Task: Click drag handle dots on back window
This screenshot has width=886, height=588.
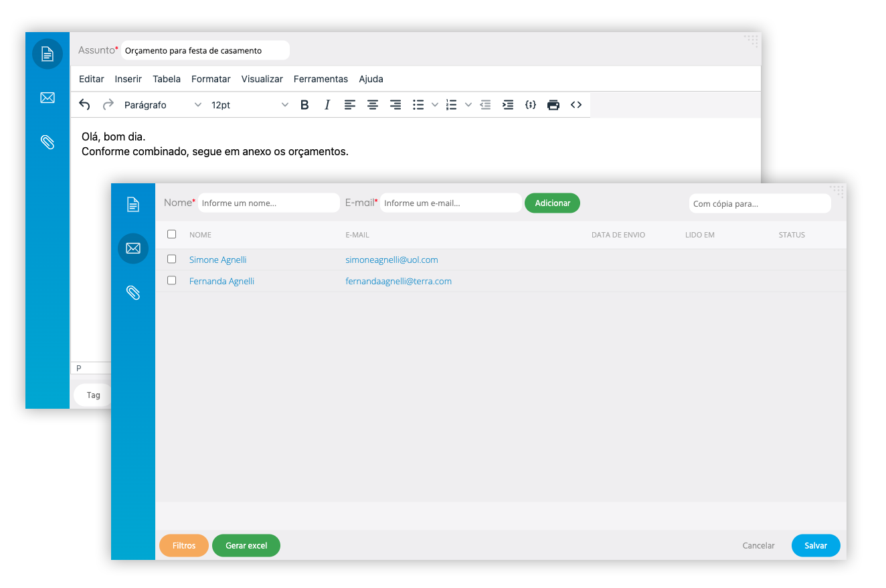Action: 751,41
